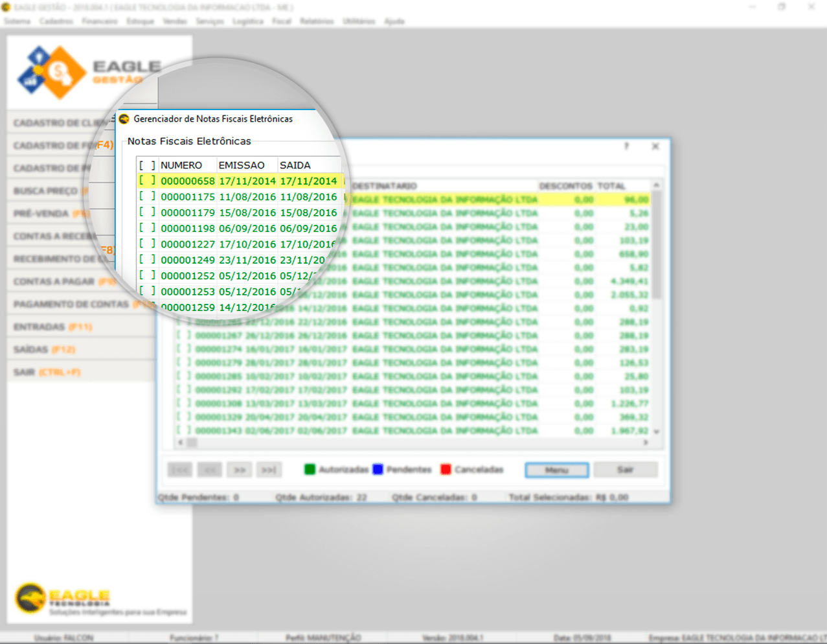Go to last page with >>| button
This screenshot has width=827, height=644.
269,470
